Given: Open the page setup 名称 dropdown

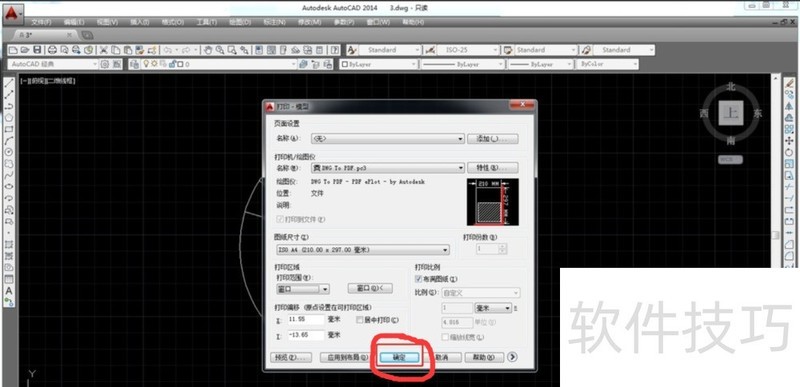Looking at the screenshot, I should 388,139.
